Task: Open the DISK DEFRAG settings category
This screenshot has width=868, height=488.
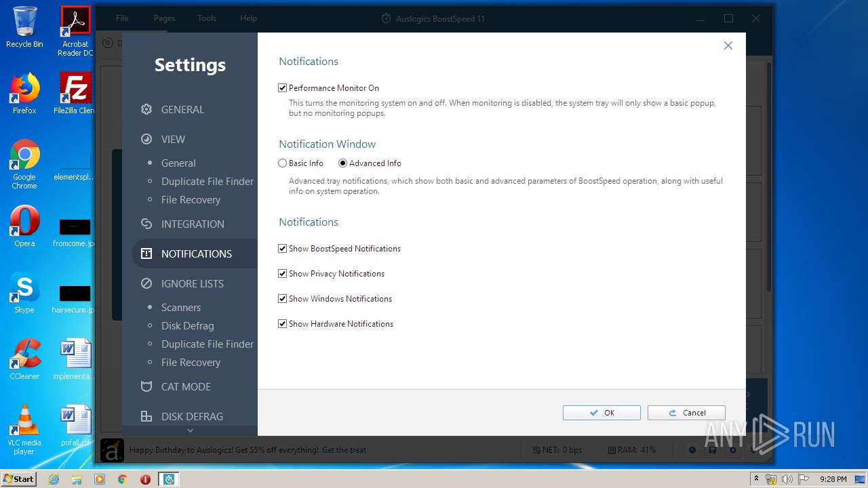Action: 192,416
